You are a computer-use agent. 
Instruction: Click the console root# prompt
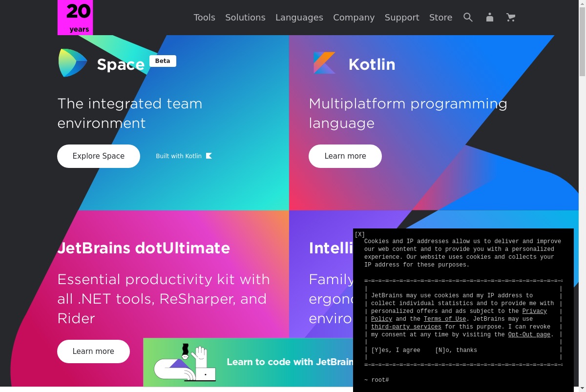[377, 380]
